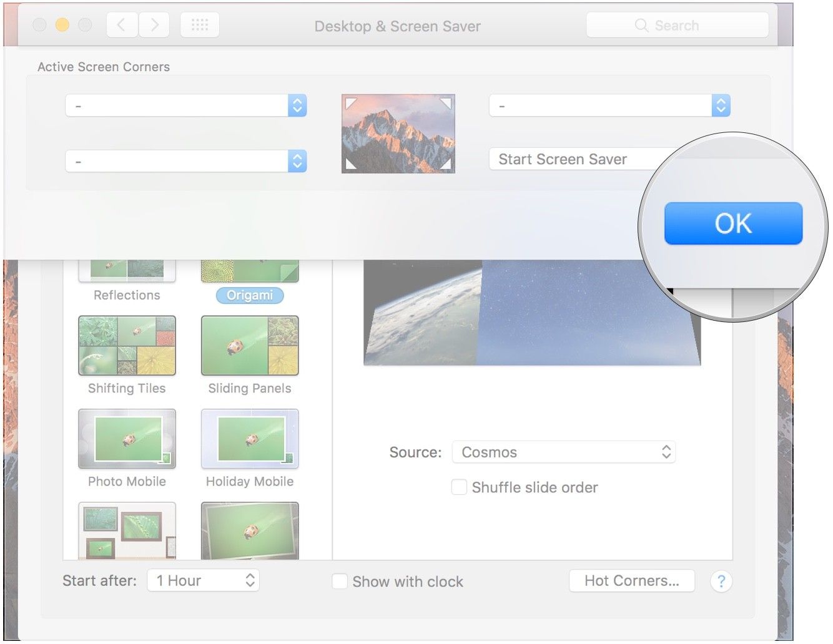The width and height of the screenshot is (833, 644).
Task: Toggle Show with clock checkbox
Action: pyautogui.click(x=340, y=582)
